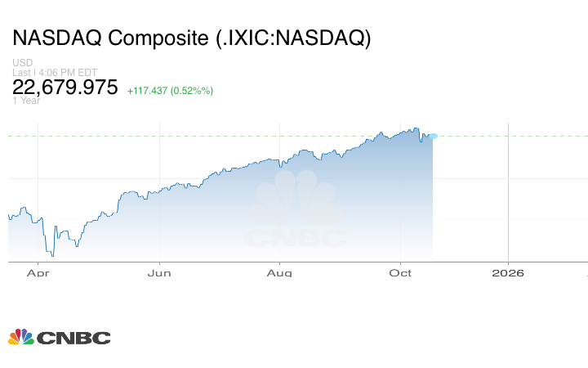Click the Jun label on the time axis
Screen dimensions: 588x368
click(159, 273)
